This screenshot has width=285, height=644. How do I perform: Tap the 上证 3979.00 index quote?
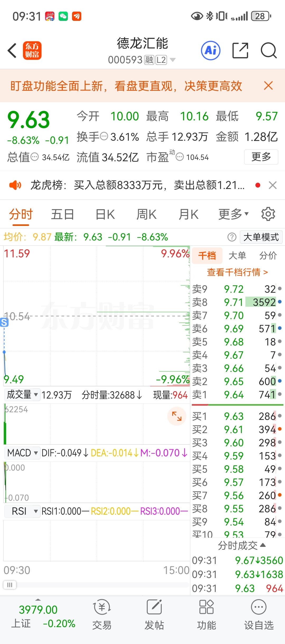click(43, 617)
